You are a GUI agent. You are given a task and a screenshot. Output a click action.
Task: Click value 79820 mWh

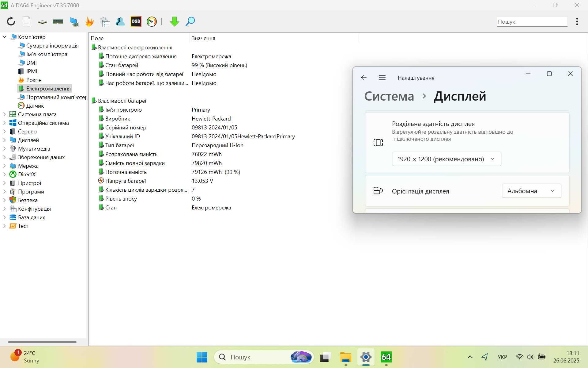[207, 163]
